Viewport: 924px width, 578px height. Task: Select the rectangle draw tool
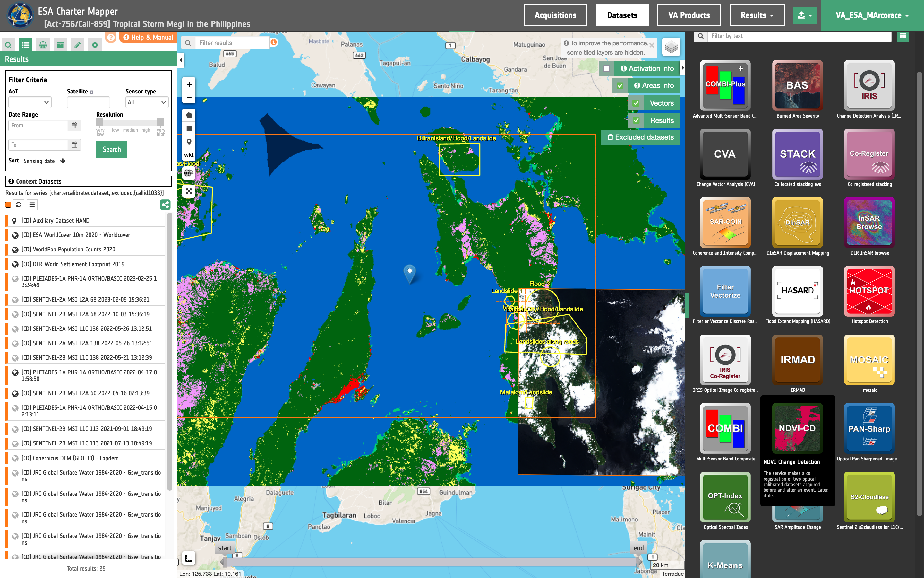tap(189, 128)
